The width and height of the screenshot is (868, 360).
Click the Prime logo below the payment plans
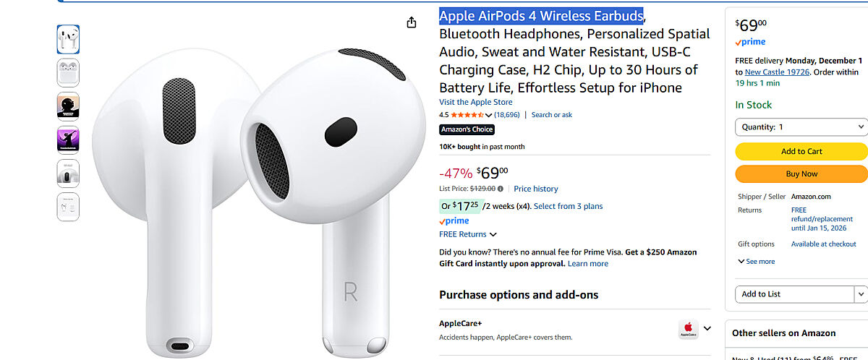(x=454, y=220)
